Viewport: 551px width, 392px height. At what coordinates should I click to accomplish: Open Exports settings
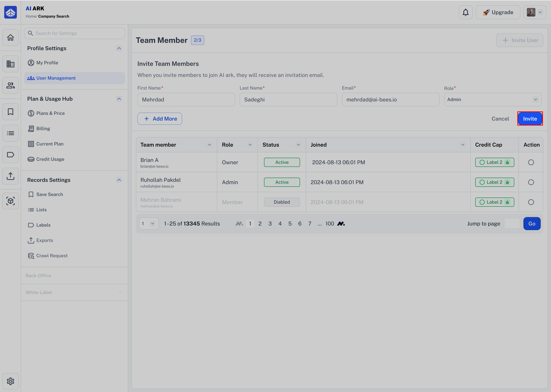click(x=75, y=240)
